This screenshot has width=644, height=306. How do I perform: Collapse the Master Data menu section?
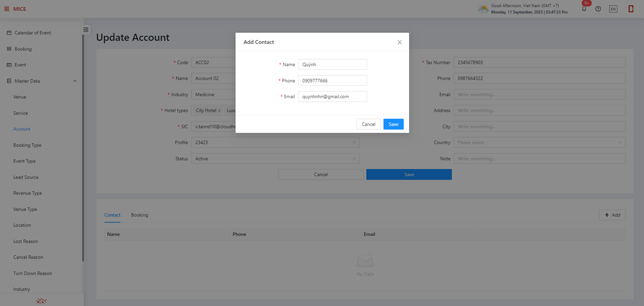point(75,81)
